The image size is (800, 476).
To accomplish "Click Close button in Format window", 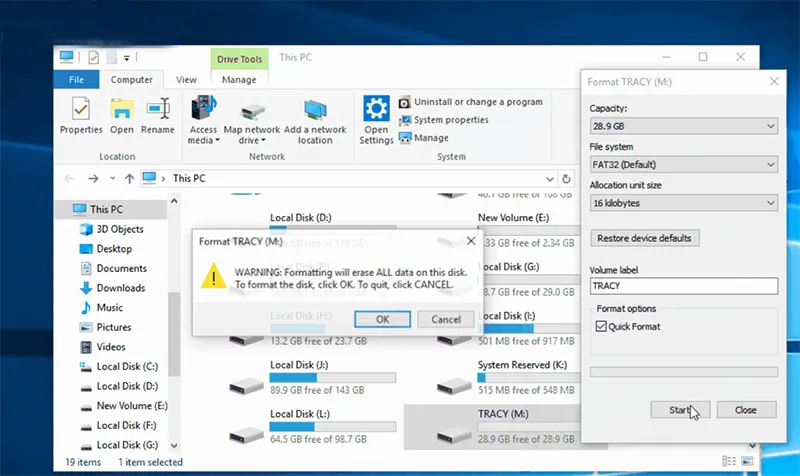I will (x=746, y=410).
